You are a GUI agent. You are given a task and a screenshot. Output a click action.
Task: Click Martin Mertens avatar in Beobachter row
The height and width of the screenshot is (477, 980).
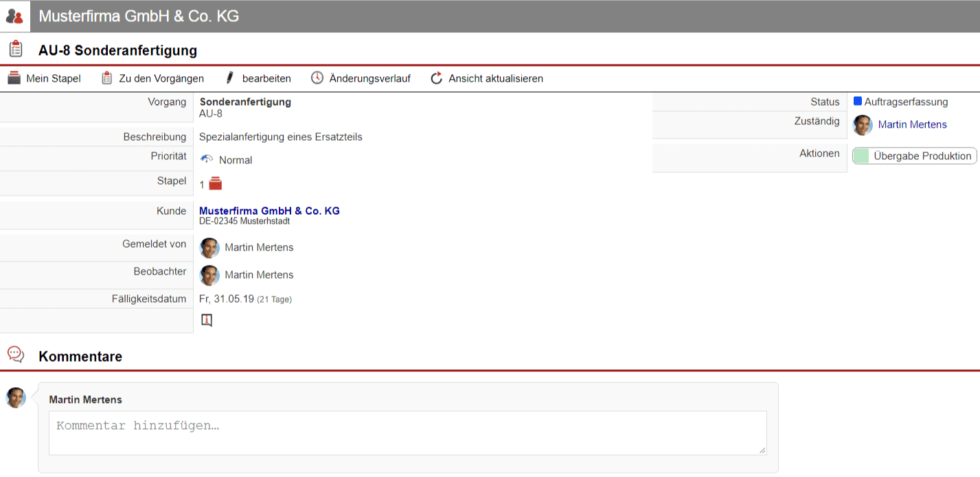point(209,275)
